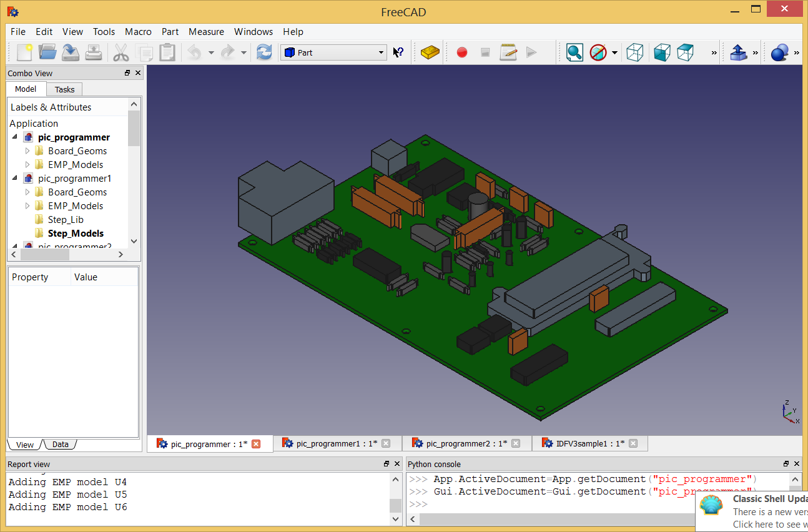Screen dimensions: 808x532
Task: Expand Board_Geoms under pic_programmer
Action: (27, 151)
